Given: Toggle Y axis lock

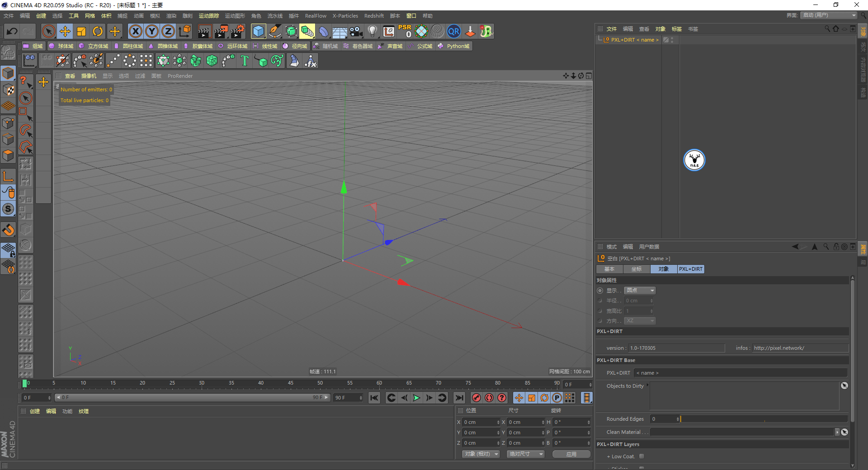Looking at the screenshot, I should 152,31.
